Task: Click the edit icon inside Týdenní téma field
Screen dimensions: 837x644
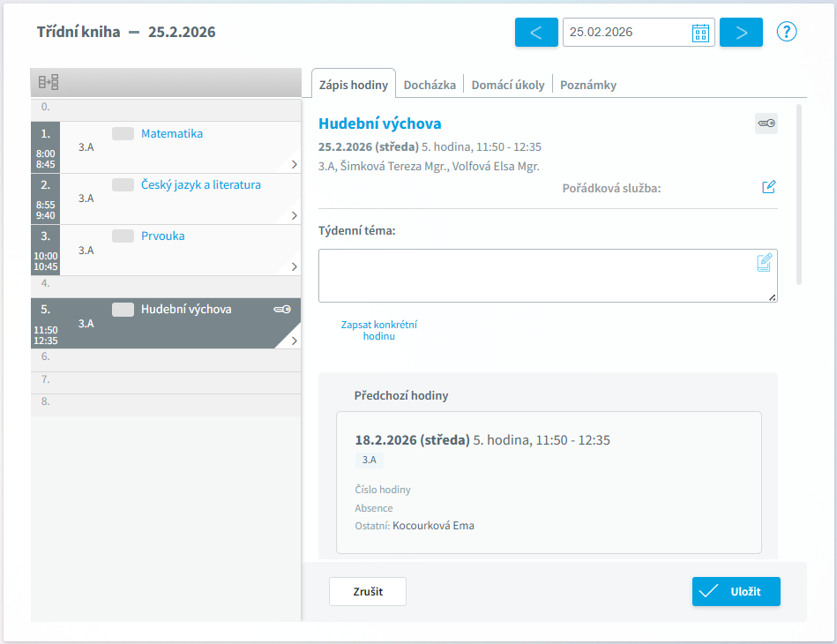Action: (x=765, y=262)
